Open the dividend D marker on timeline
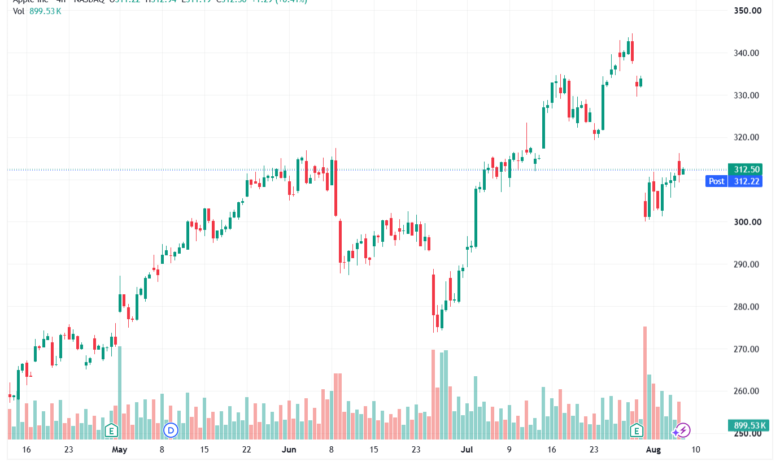The image size is (780, 470). point(171,430)
